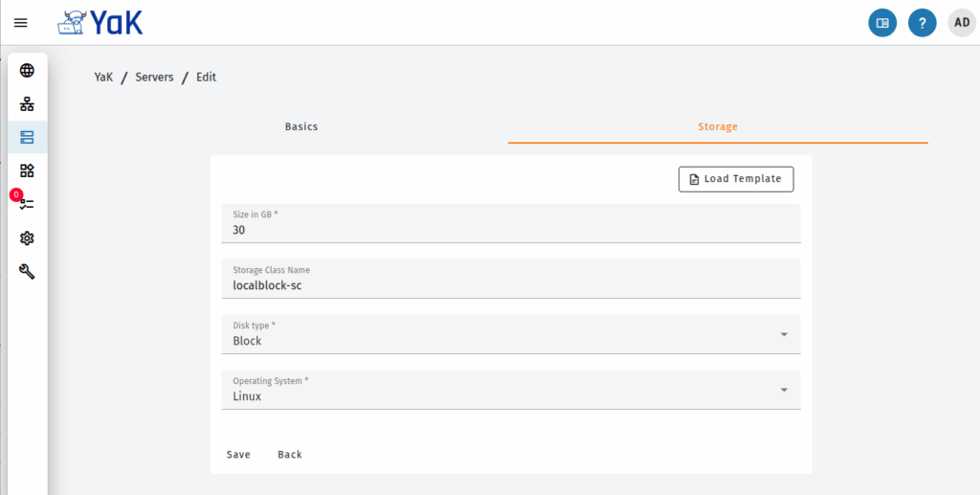The height and width of the screenshot is (495, 980).
Task: Focus the Size in GB field
Action: coord(511,223)
